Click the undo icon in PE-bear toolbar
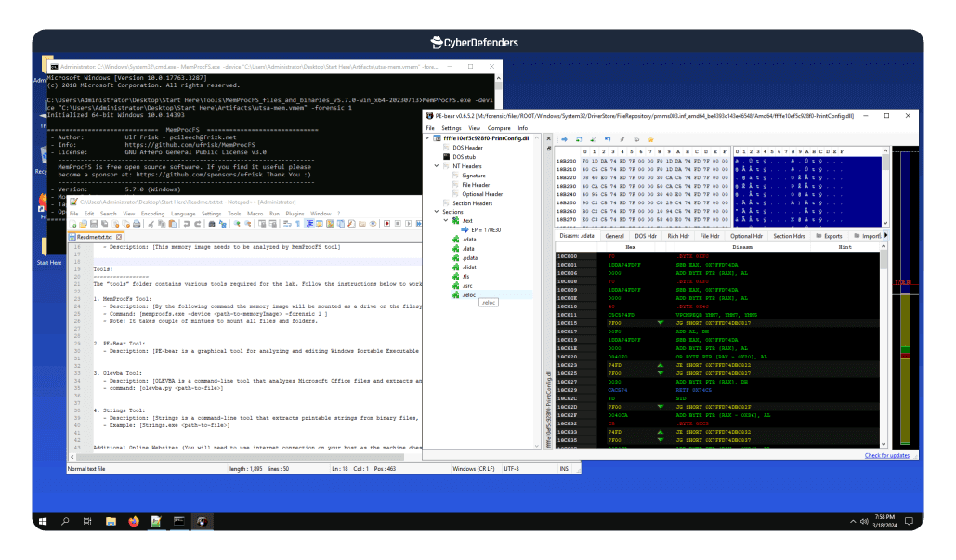 607,139
